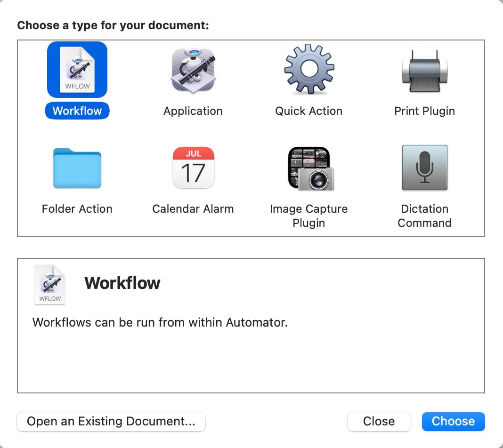Screen dimensions: 503x448
Task: Select the Folder Action folder icon
Action: click(x=77, y=168)
